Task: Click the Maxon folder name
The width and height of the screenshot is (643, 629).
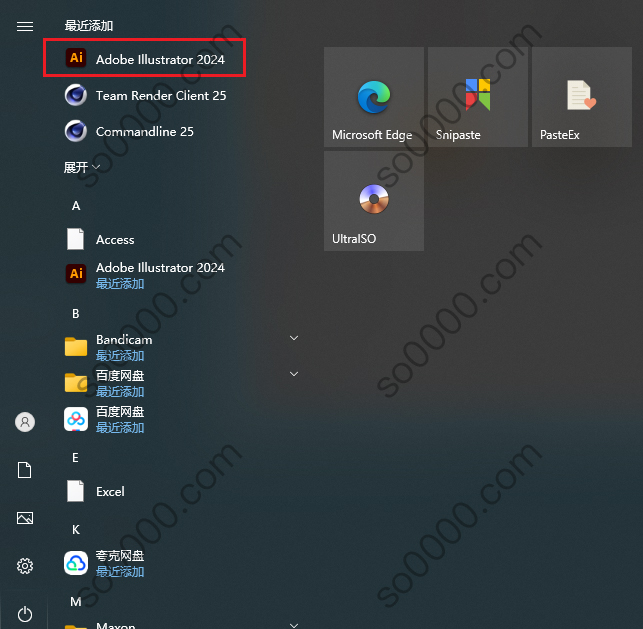Action: pyautogui.click(x=116, y=625)
